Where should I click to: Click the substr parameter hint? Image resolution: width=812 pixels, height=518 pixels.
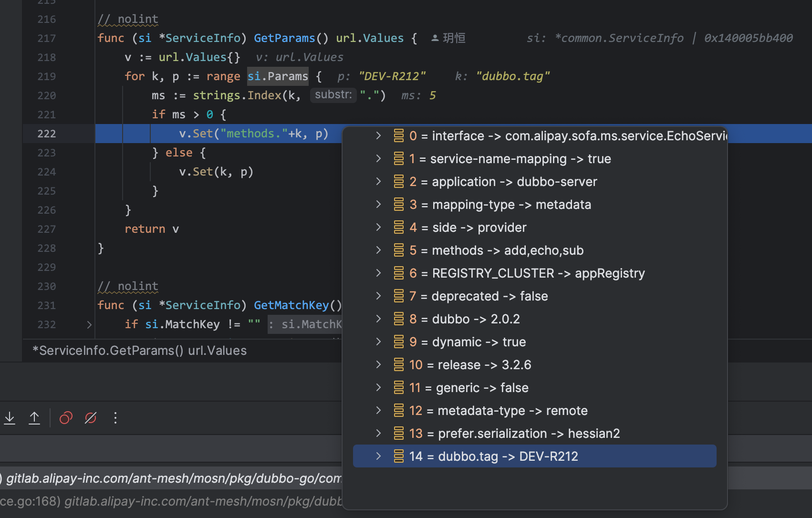pyautogui.click(x=333, y=95)
